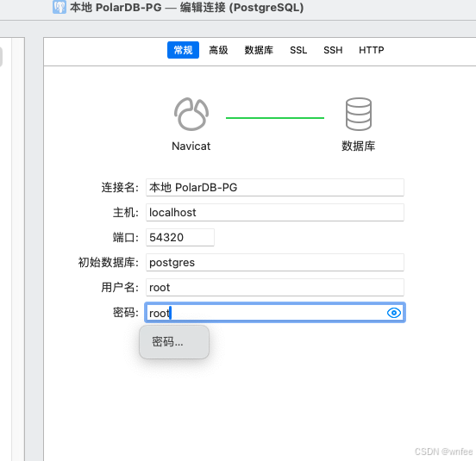Image resolution: width=476 pixels, height=461 pixels.
Task: Click the PostgreSQL elephant title icon
Action: click(x=60, y=7)
